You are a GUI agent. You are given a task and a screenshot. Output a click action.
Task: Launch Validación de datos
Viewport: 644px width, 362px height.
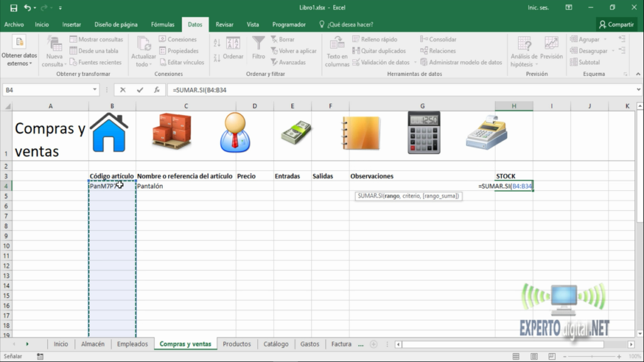[382, 62]
